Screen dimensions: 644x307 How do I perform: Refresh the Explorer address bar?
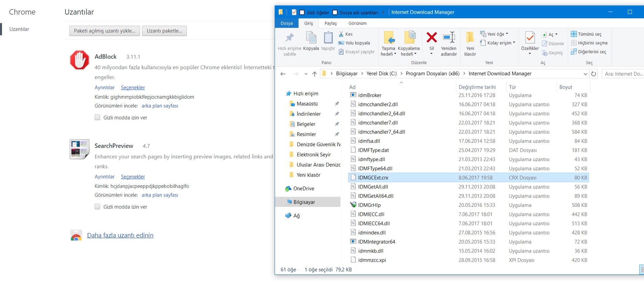(x=594, y=74)
